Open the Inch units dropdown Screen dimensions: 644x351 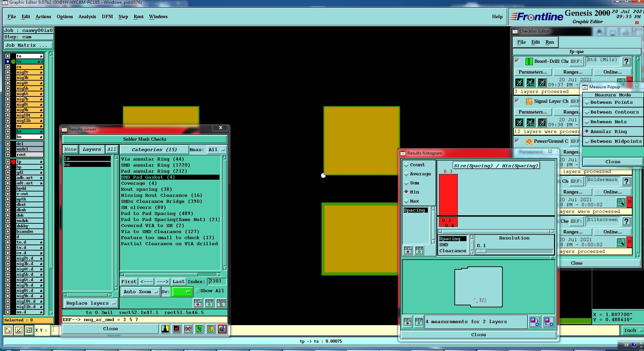(632, 331)
